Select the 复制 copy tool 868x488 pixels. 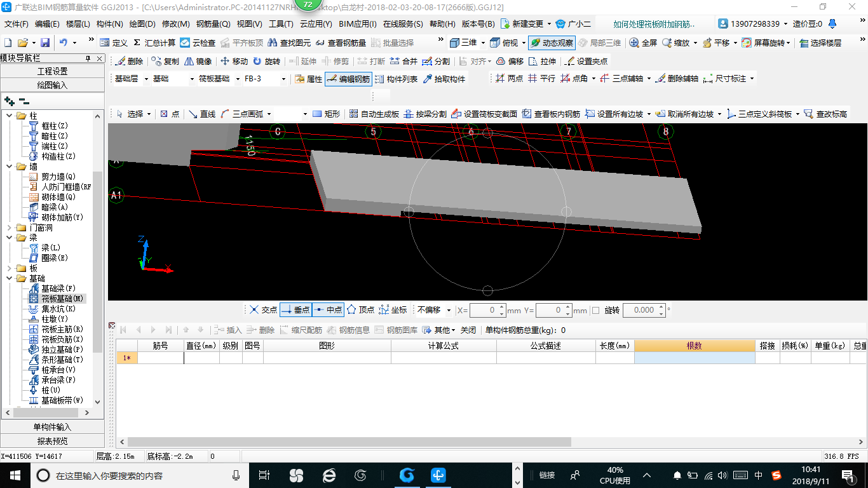165,61
